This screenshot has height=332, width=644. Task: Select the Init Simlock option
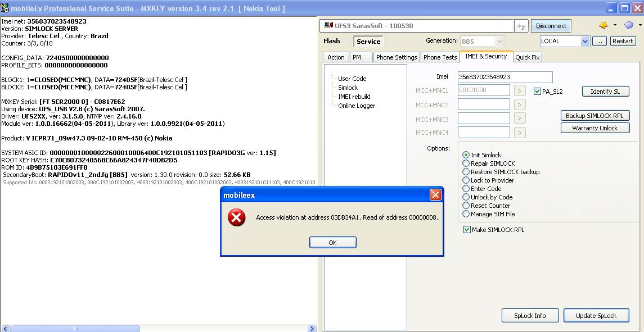[466, 155]
